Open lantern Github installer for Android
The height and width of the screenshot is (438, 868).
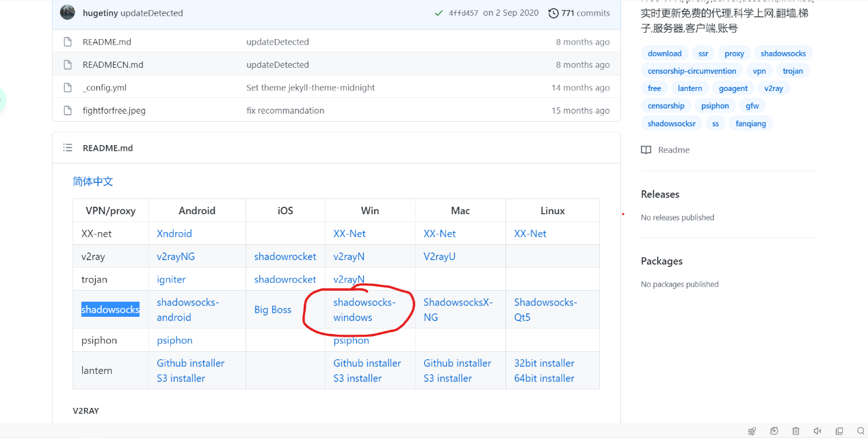point(190,363)
